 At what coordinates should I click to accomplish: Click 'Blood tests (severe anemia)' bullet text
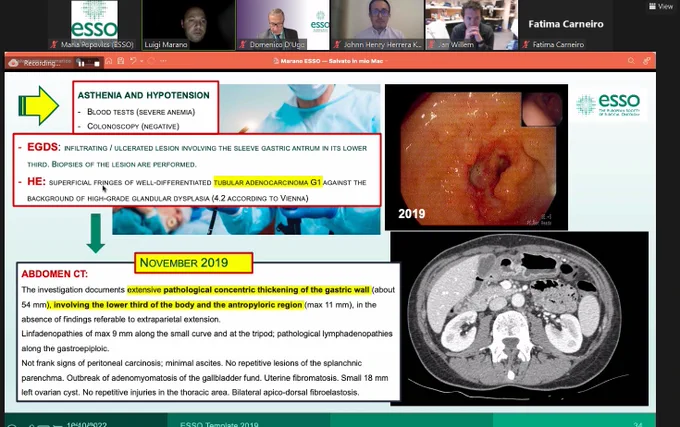point(141,112)
